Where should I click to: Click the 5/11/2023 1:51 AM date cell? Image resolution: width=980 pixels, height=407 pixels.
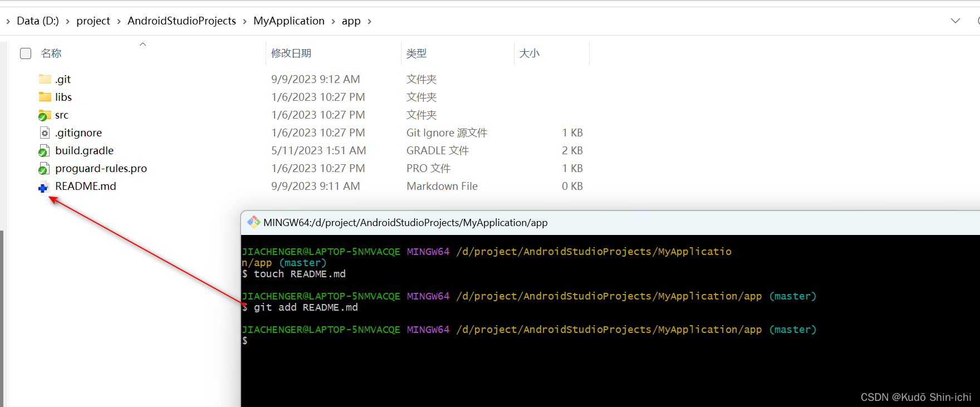coord(318,150)
